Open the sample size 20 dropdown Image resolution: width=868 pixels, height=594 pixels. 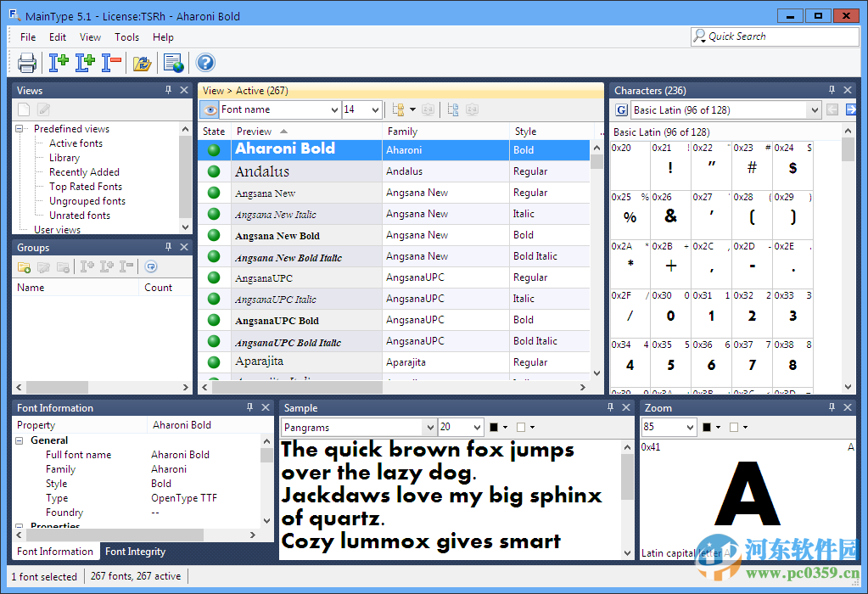[477, 428]
